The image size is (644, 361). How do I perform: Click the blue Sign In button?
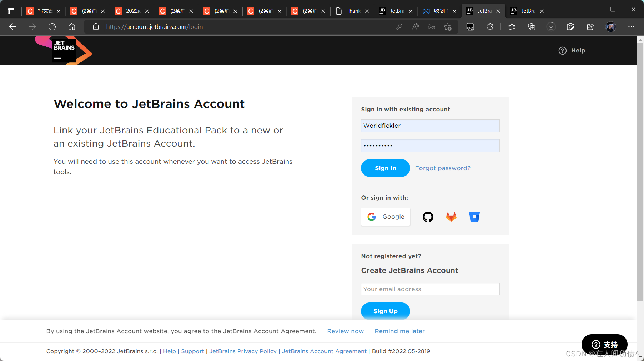(386, 168)
